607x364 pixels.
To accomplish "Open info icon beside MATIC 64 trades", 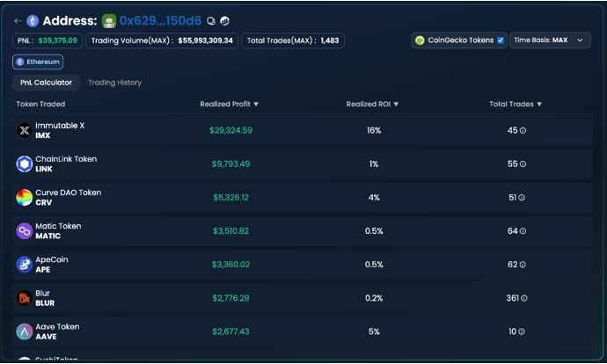I will point(523,231).
